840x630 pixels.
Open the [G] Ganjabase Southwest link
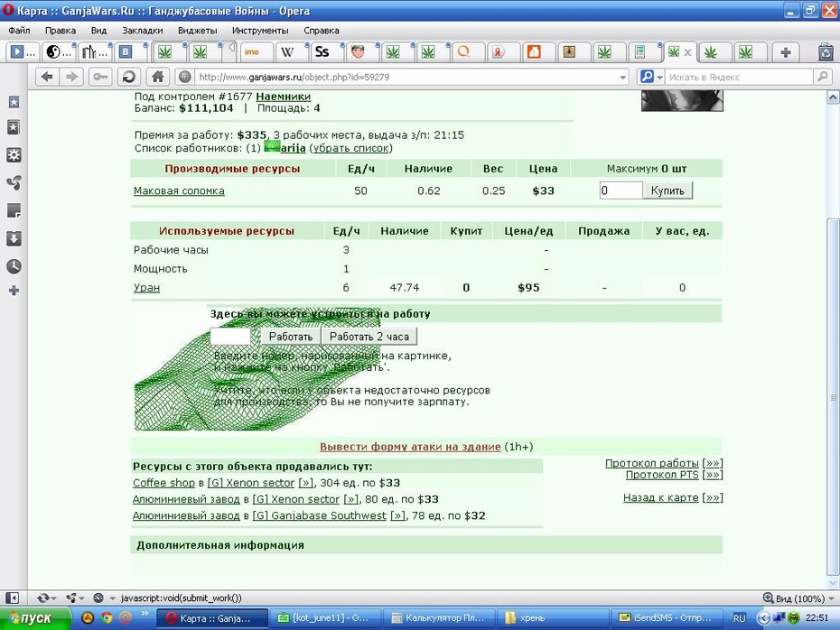click(319, 515)
